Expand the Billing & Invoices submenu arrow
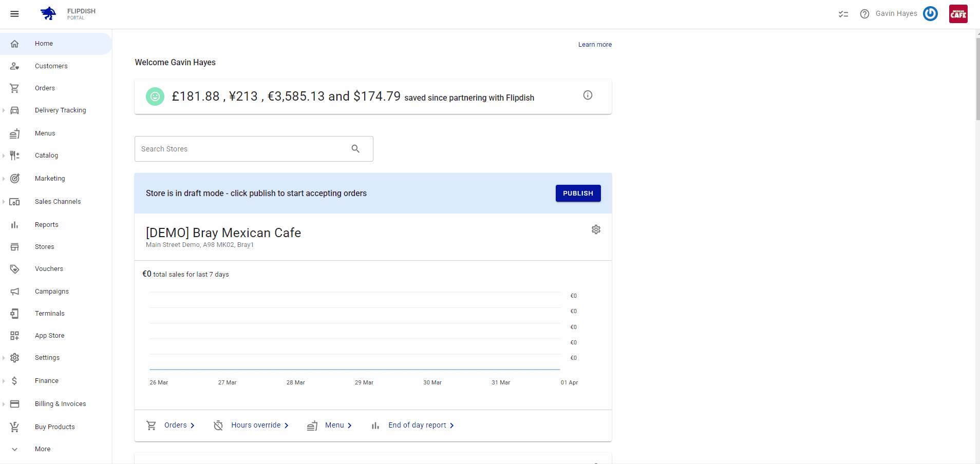 [4, 404]
